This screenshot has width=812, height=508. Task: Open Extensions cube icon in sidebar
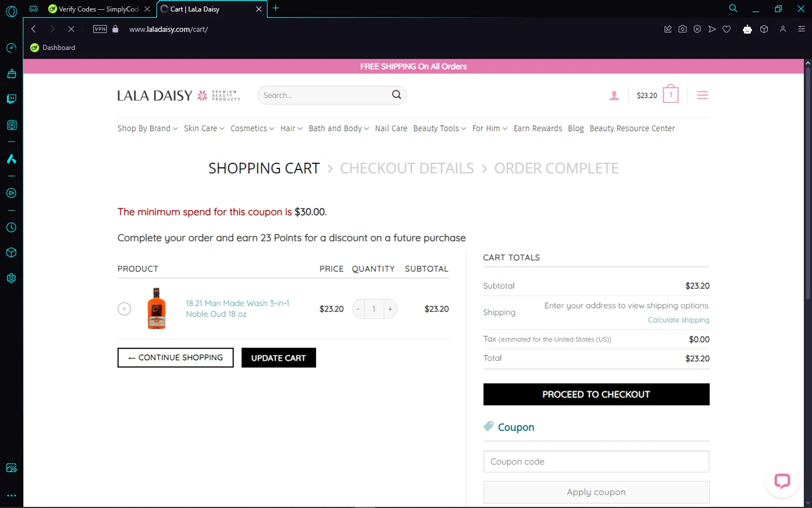[11, 253]
